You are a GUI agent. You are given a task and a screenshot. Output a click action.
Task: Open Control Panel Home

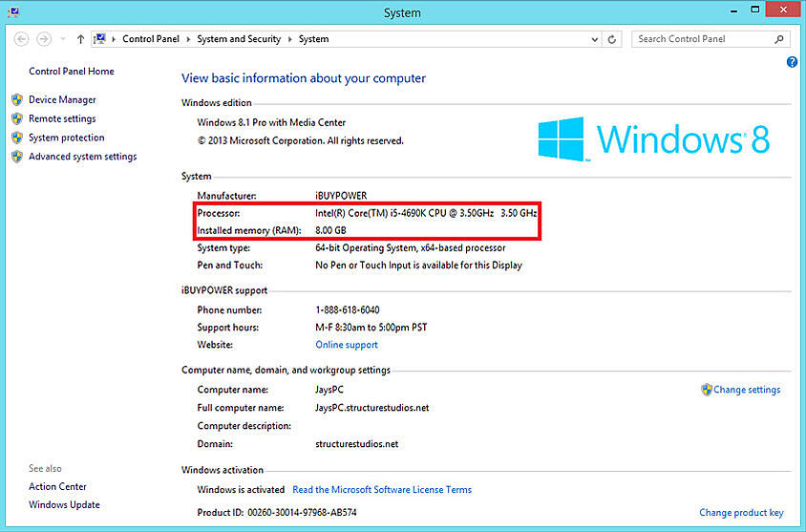click(x=72, y=72)
